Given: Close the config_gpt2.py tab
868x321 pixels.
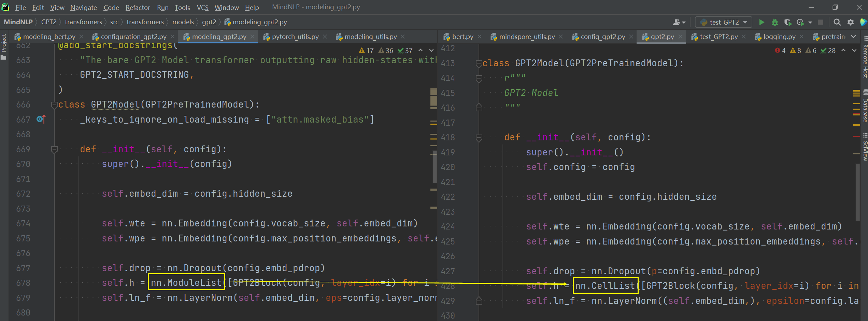Looking at the screenshot, I should pyautogui.click(x=631, y=37).
